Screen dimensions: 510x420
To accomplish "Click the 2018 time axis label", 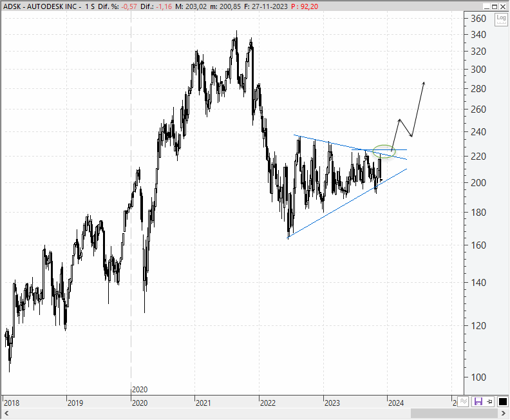I will point(12,403).
